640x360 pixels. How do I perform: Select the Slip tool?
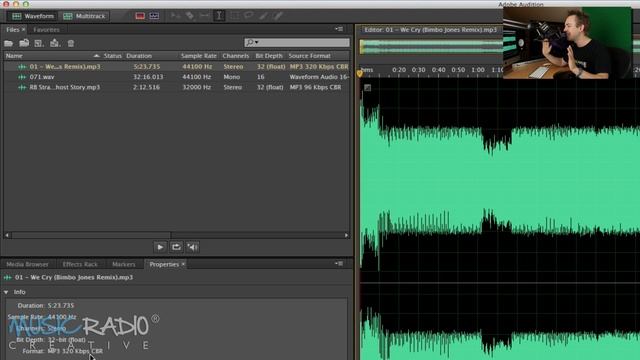204,16
